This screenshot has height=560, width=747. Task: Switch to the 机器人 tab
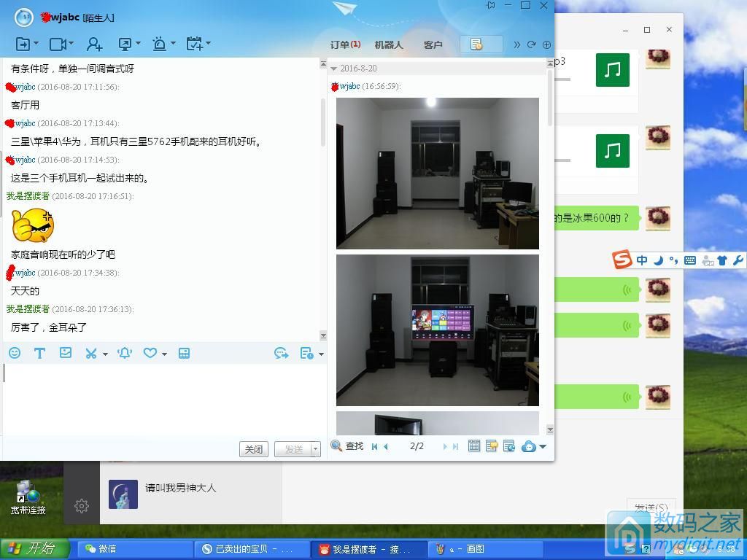[x=389, y=44]
